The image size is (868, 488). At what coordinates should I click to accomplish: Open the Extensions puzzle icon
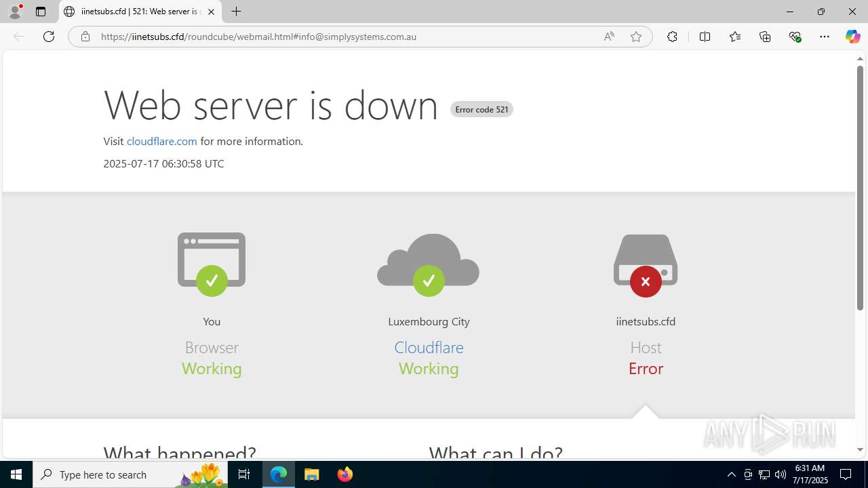(672, 37)
